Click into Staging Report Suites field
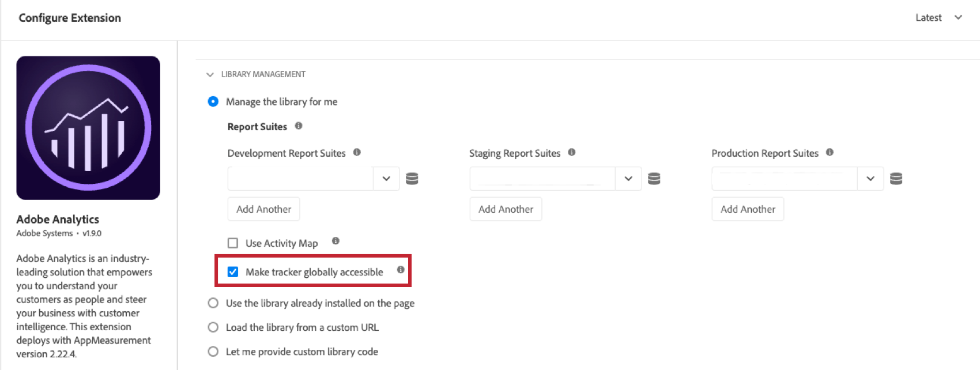The height and width of the screenshot is (370, 980). (x=542, y=179)
